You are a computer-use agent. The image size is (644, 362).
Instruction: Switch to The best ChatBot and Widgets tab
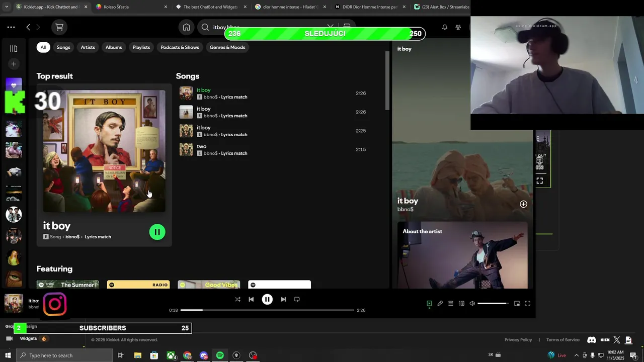(210, 7)
